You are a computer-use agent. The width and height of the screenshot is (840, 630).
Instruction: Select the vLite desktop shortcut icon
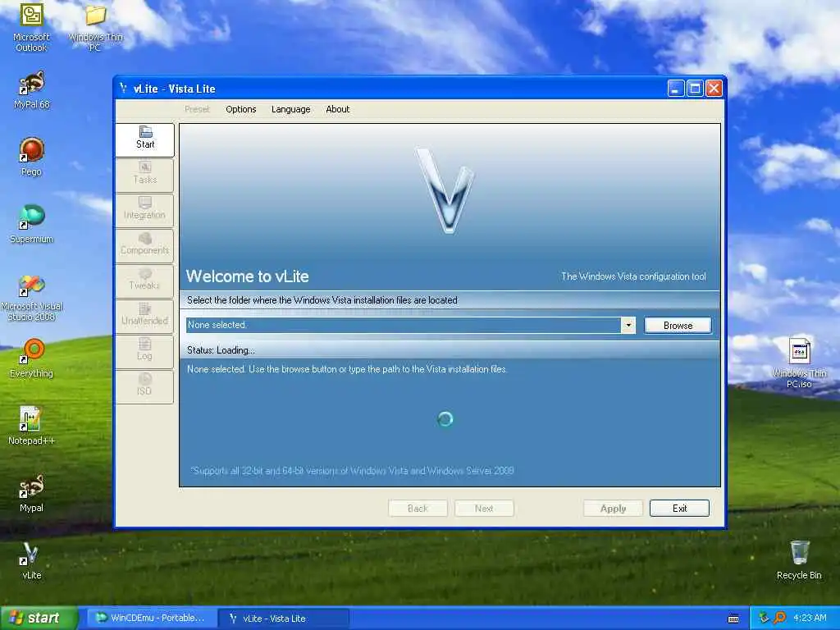point(32,561)
